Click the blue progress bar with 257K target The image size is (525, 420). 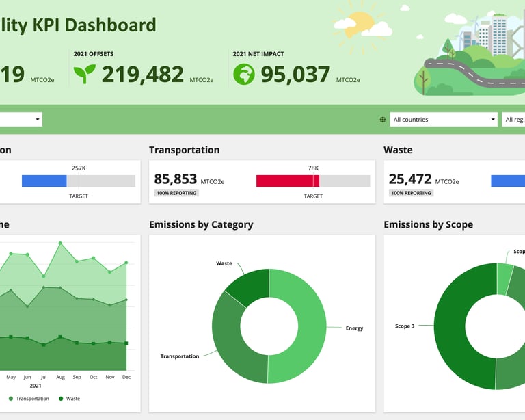[x=44, y=181]
